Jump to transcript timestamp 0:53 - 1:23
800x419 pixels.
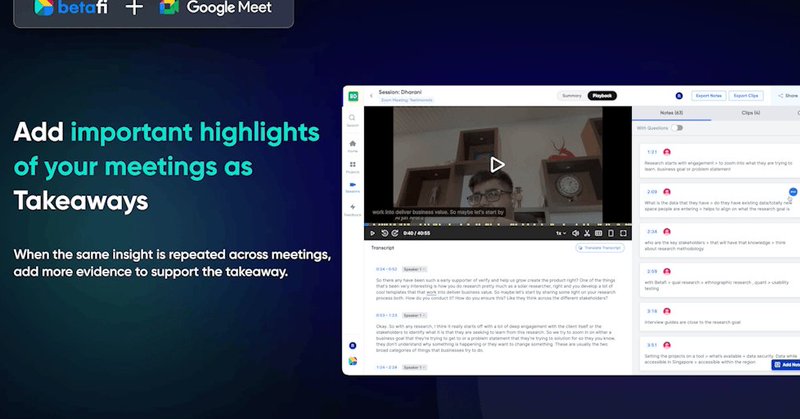pos(386,315)
